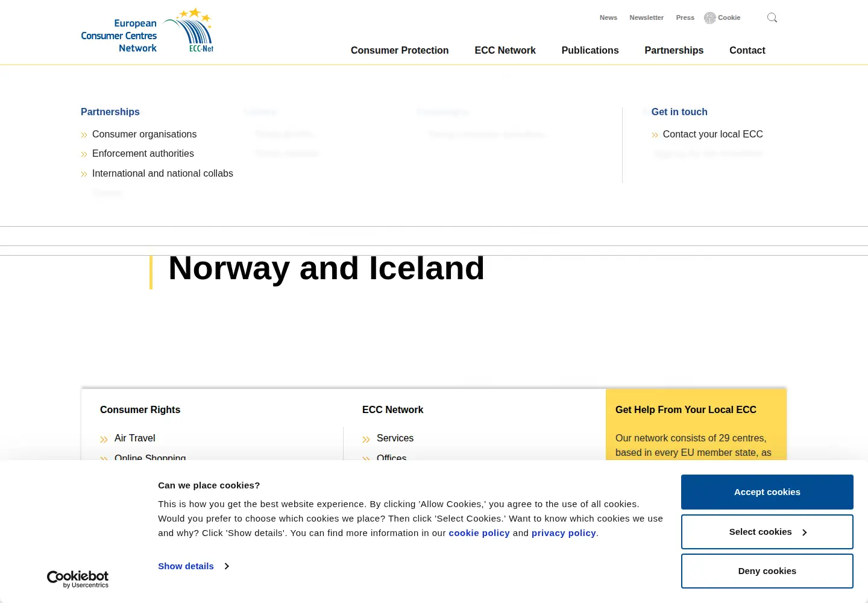Click the Cookiebot by Usercentrics logo
This screenshot has height=603, width=868.
pyautogui.click(x=78, y=579)
